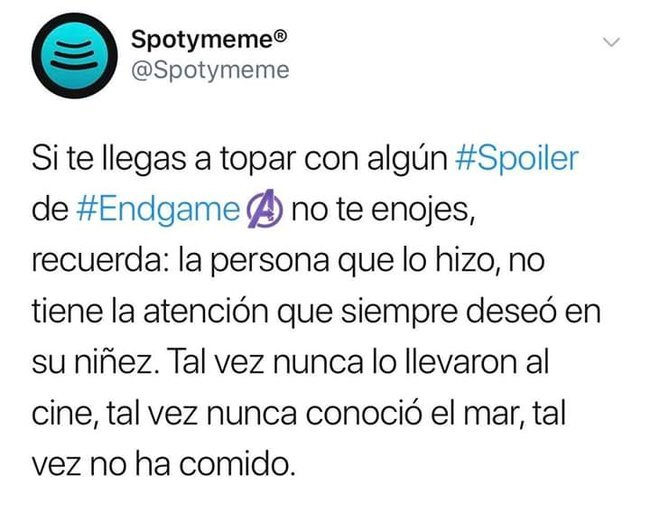Click the @Spotymeme handle
The image size is (650, 513).
coord(210,70)
